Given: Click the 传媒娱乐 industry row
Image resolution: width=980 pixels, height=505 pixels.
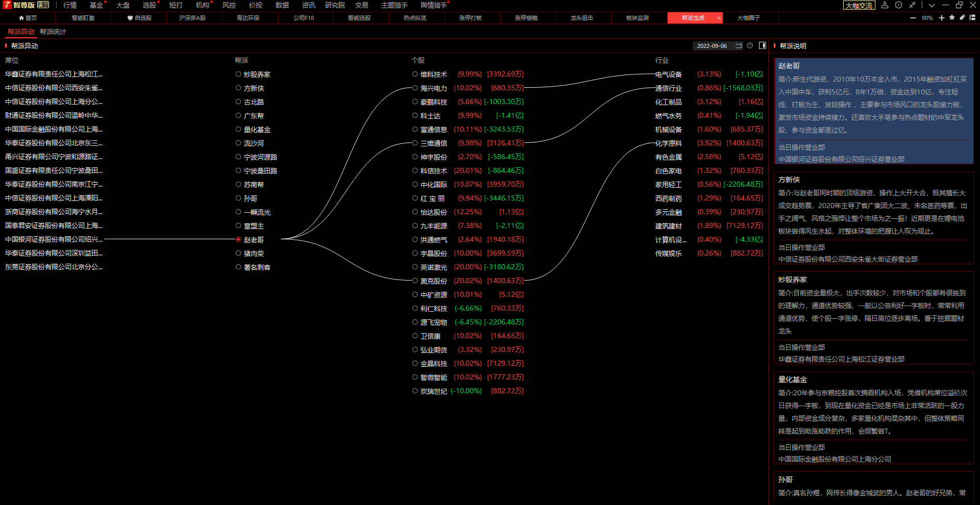Looking at the screenshot, I should 709,254.
